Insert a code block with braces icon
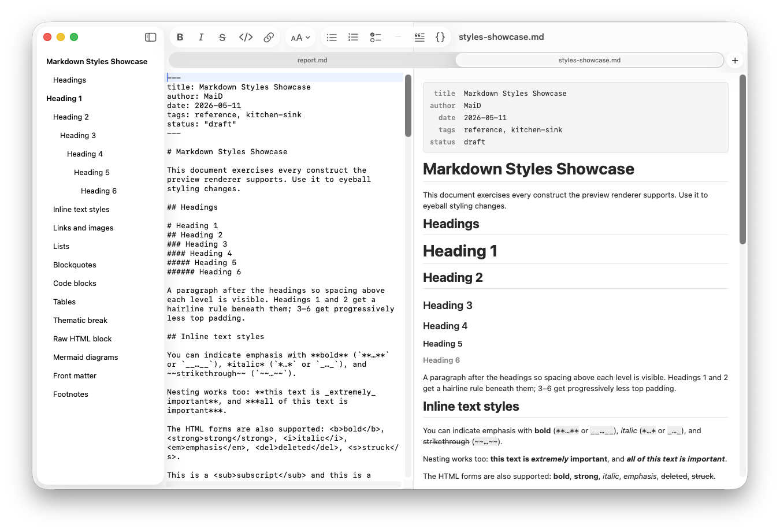Viewport: 780px width, 532px height. tap(440, 37)
